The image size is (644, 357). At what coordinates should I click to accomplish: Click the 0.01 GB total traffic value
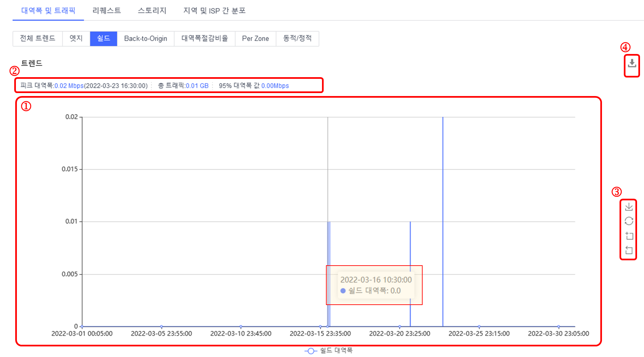point(197,86)
